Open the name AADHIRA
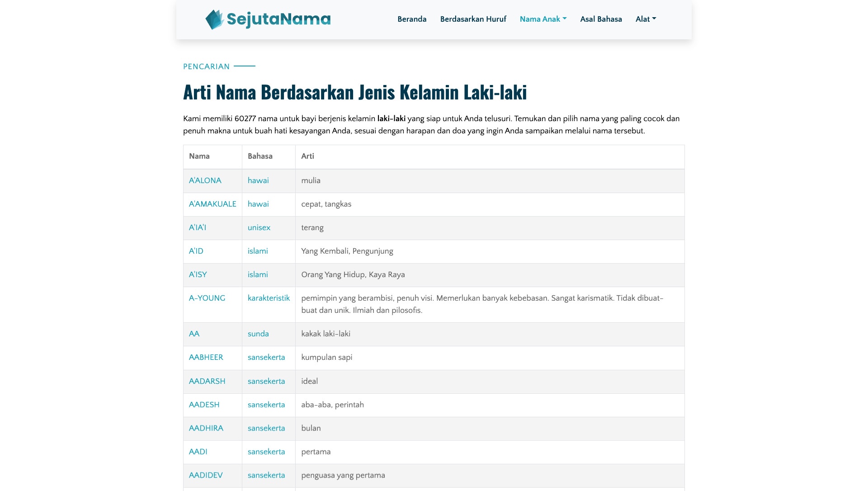Viewport: 868px width, 491px height. [x=206, y=428]
